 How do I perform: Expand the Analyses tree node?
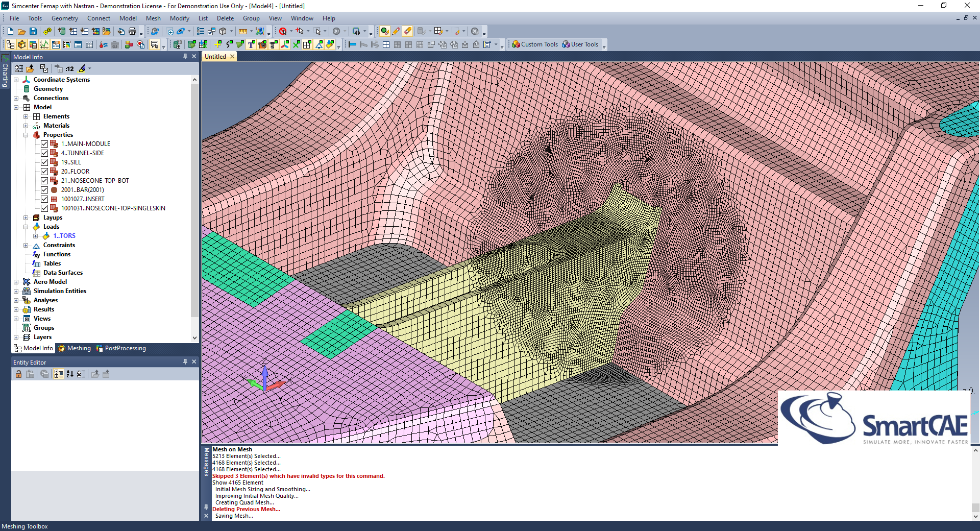tap(16, 300)
